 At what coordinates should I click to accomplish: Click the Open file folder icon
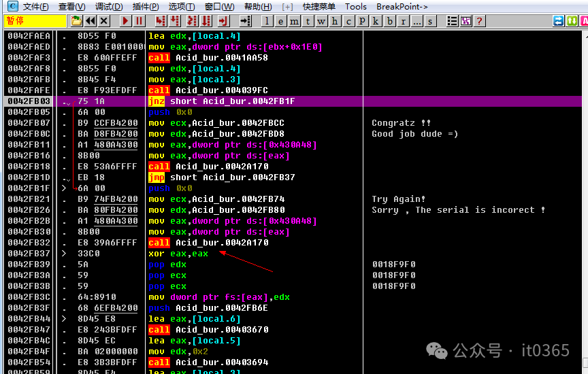[77, 21]
